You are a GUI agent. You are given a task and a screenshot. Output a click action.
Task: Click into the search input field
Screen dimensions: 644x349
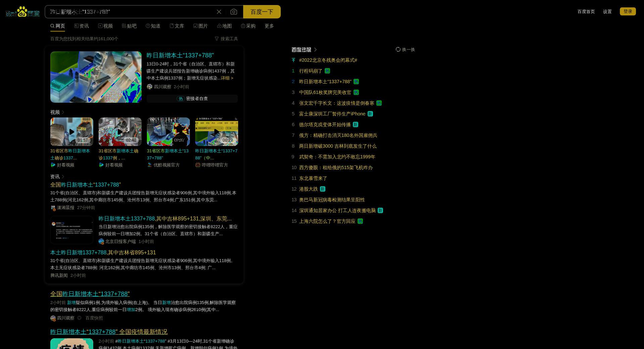131,12
